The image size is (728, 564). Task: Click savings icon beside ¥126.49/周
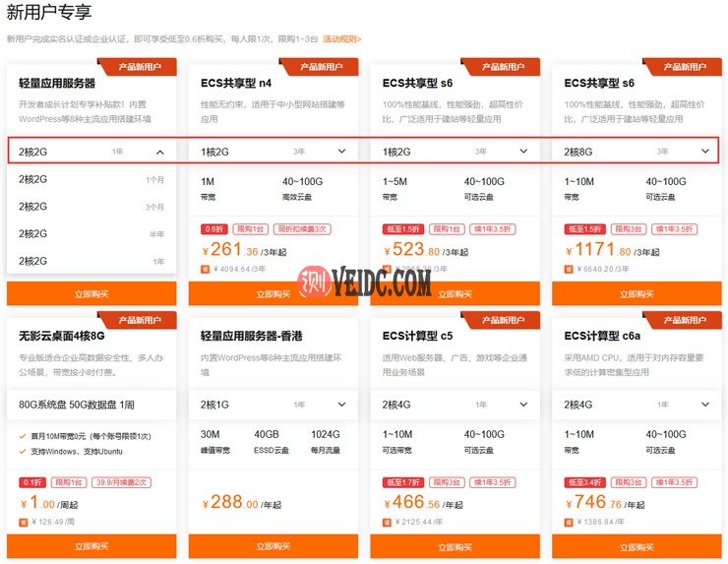point(24,523)
